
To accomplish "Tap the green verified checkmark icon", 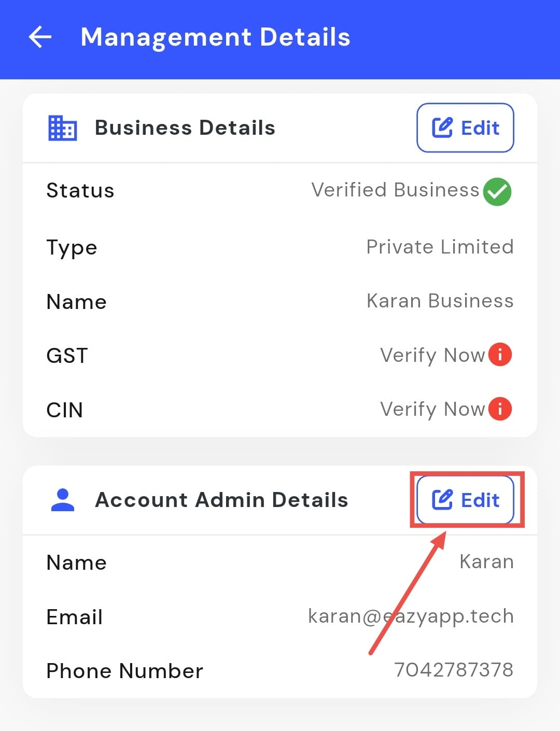I will point(497,191).
